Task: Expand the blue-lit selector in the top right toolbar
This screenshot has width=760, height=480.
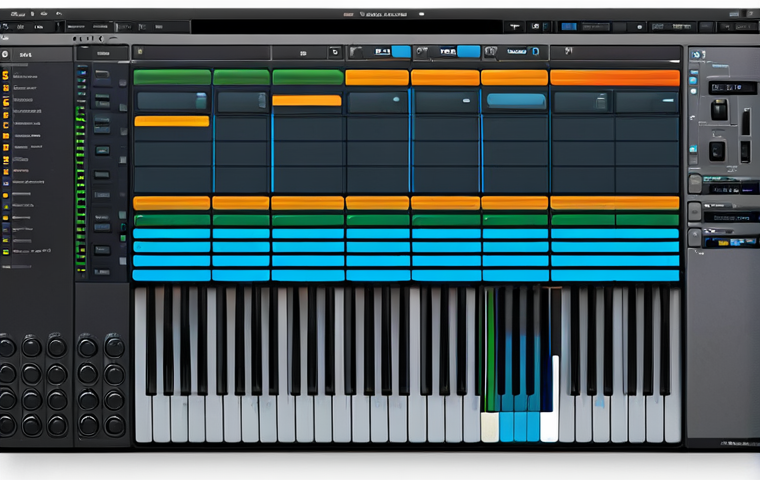Action: tap(569, 27)
